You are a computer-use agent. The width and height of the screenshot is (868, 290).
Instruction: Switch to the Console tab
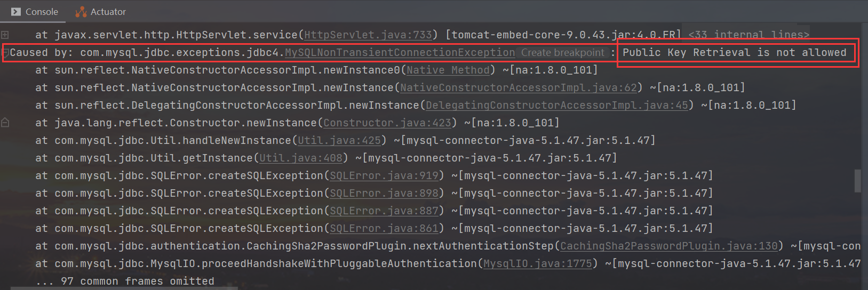coord(41,12)
